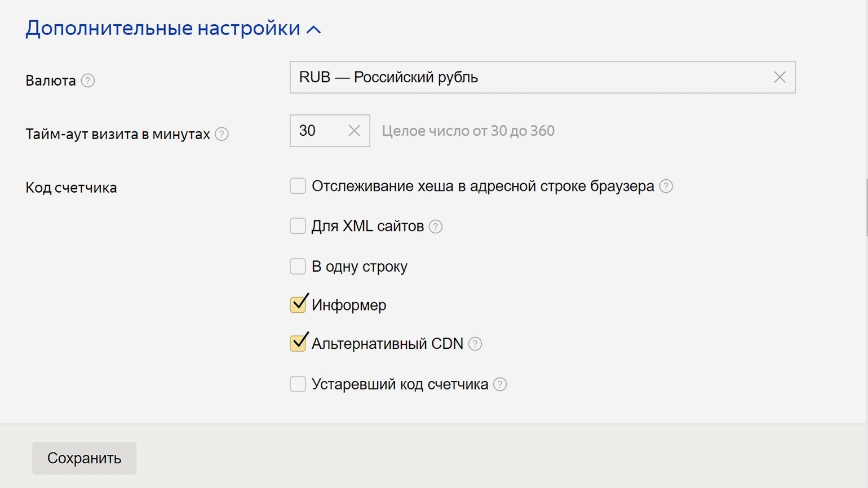The height and width of the screenshot is (488, 868).
Task: Collapse Дополнительные настройки section chevron
Action: point(314,29)
